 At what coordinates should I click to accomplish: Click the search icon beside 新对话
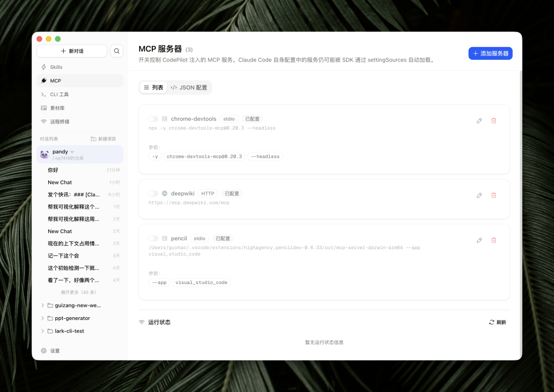[116, 50]
